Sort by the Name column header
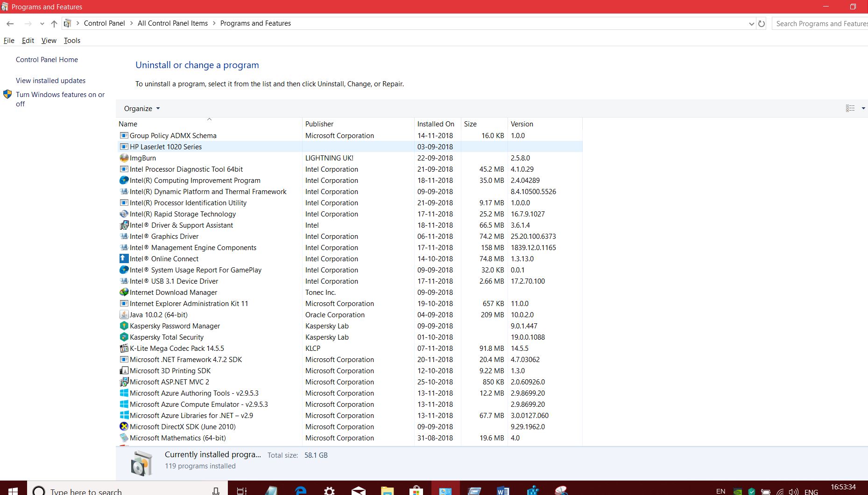This screenshot has height=495, width=868. pyautogui.click(x=209, y=124)
